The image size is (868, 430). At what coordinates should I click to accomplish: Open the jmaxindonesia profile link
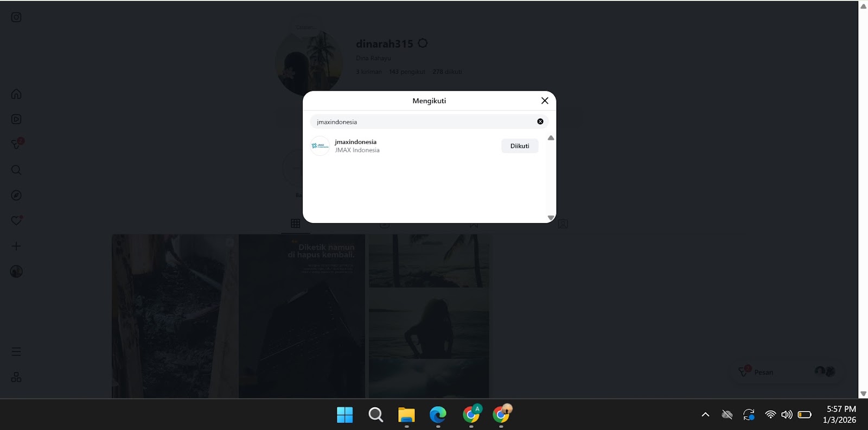point(355,142)
